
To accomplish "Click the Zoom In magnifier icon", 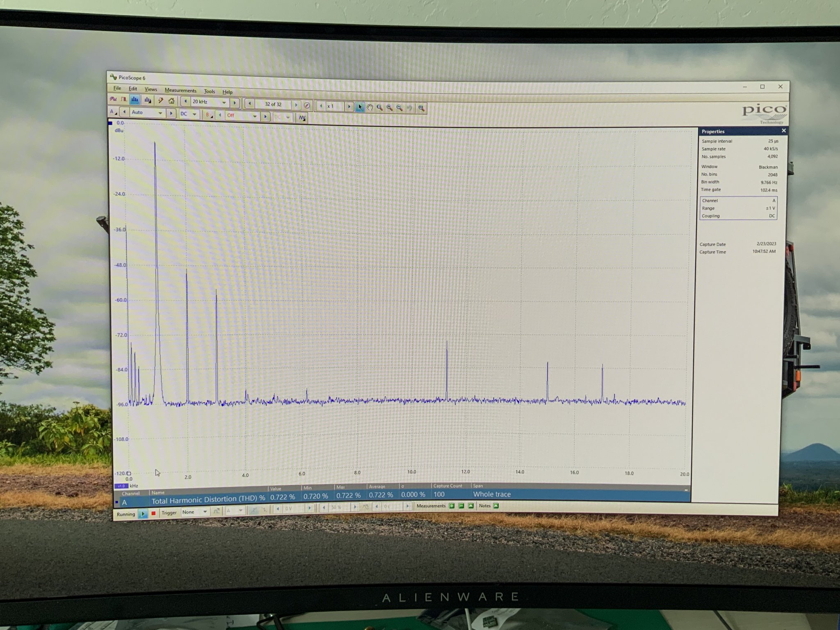I will tap(390, 107).
